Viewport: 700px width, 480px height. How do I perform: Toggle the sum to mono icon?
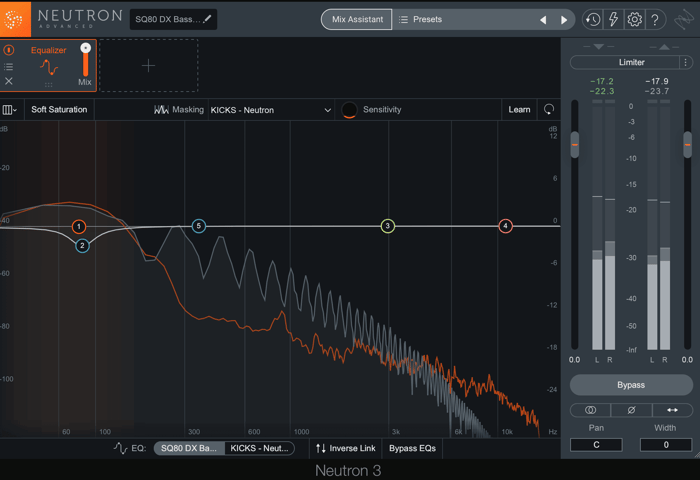click(590, 410)
